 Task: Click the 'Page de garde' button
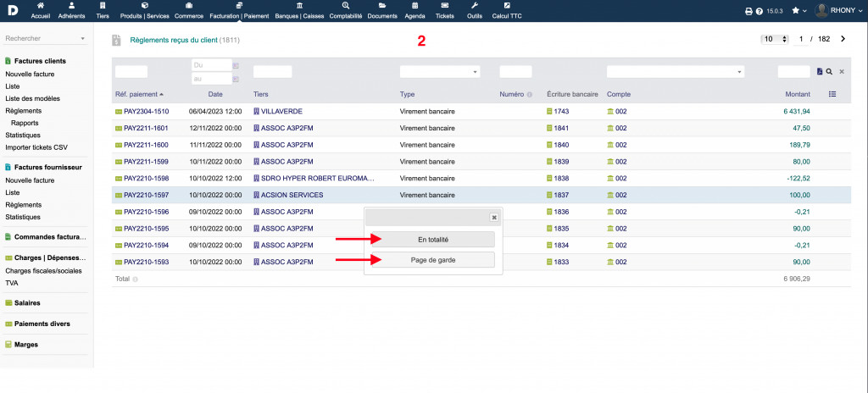pyautogui.click(x=434, y=260)
